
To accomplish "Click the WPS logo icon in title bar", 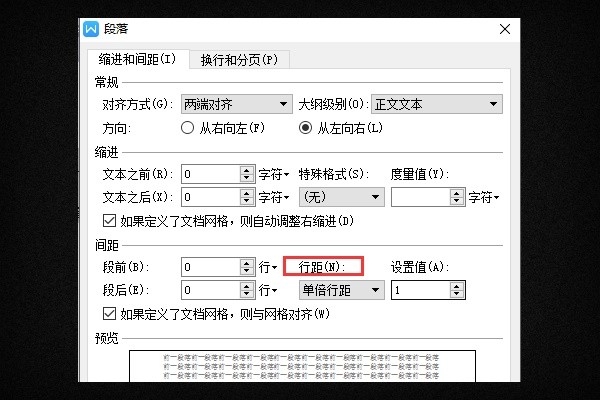I will coord(91,29).
